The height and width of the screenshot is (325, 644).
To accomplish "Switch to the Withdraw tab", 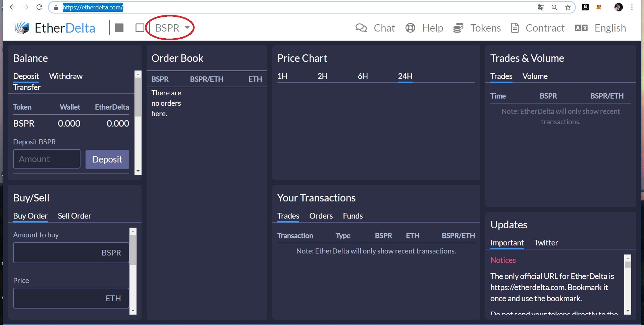I will pyautogui.click(x=66, y=76).
